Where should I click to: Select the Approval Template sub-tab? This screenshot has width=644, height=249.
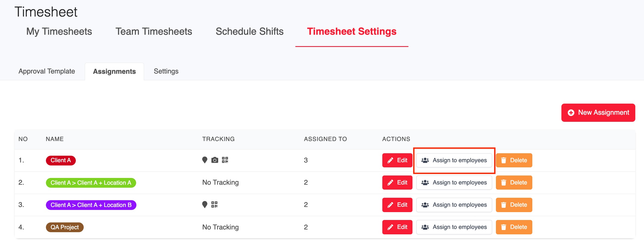47,71
